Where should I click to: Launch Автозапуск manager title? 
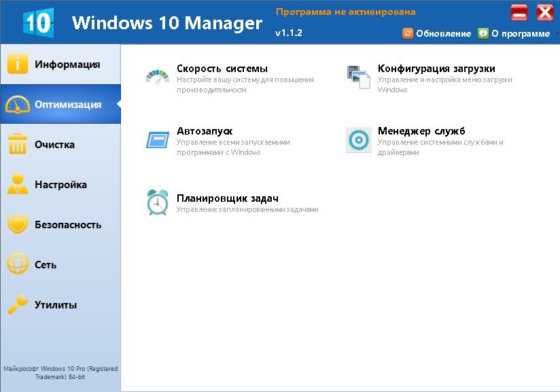click(x=205, y=131)
